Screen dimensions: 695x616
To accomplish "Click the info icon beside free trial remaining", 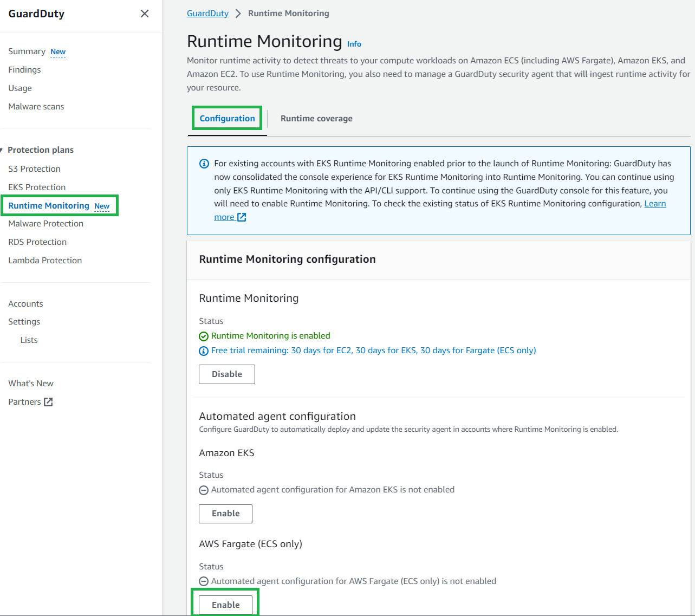I will (x=203, y=351).
